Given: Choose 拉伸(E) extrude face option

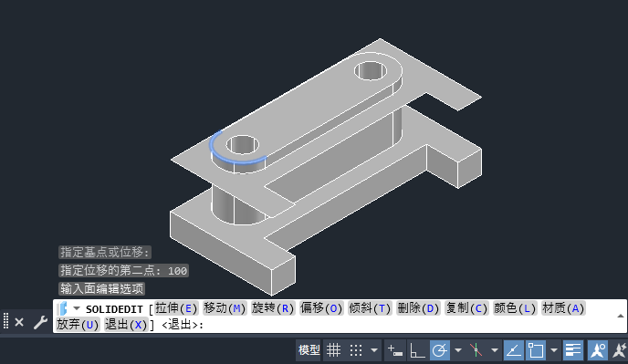Looking at the screenshot, I should tap(176, 308).
